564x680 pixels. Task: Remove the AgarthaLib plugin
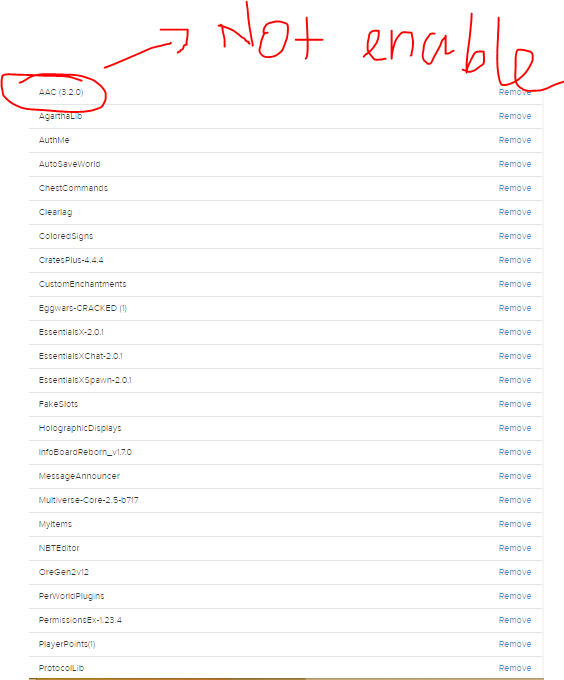point(515,116)
